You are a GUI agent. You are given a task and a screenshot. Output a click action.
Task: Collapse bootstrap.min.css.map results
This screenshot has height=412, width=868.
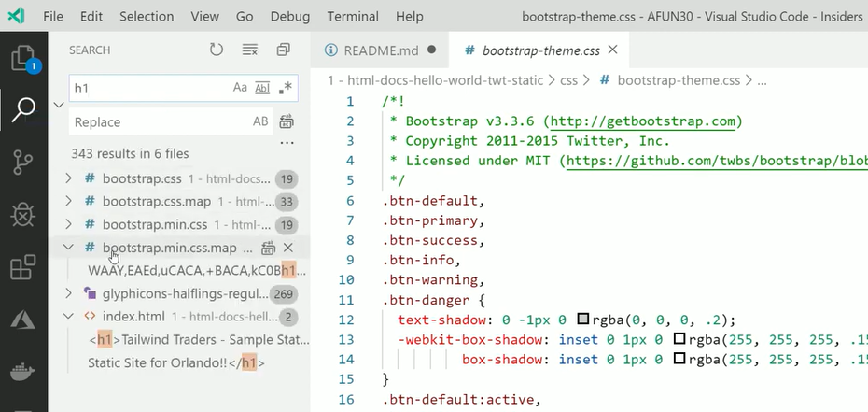pyautogui.click(x=68, y=247)
